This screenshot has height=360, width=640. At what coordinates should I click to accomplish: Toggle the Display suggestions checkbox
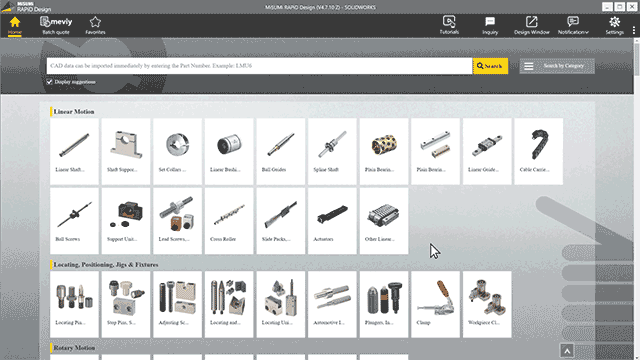coord(49,82)
